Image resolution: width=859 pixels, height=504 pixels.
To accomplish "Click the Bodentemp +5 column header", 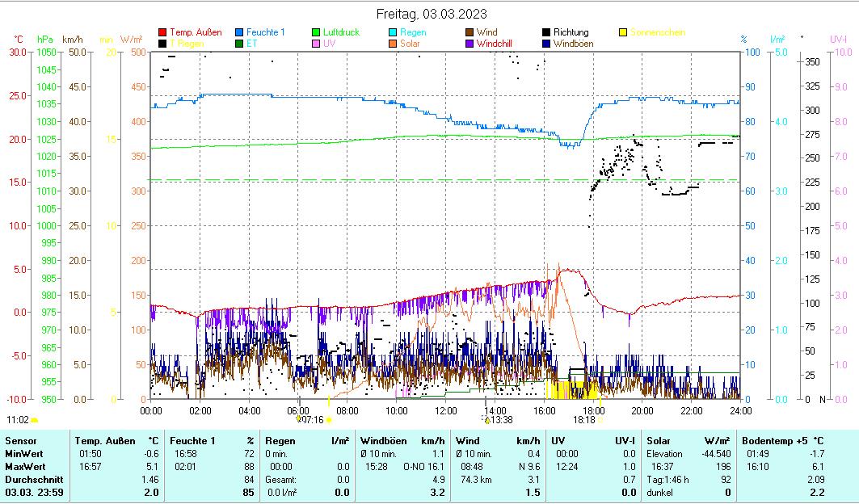I will tap(775, 440).
